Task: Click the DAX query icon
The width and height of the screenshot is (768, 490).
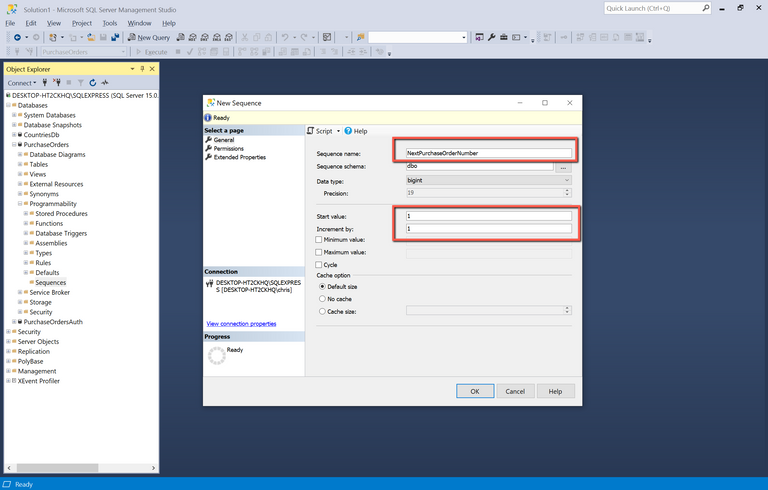Action: [228, 37]
